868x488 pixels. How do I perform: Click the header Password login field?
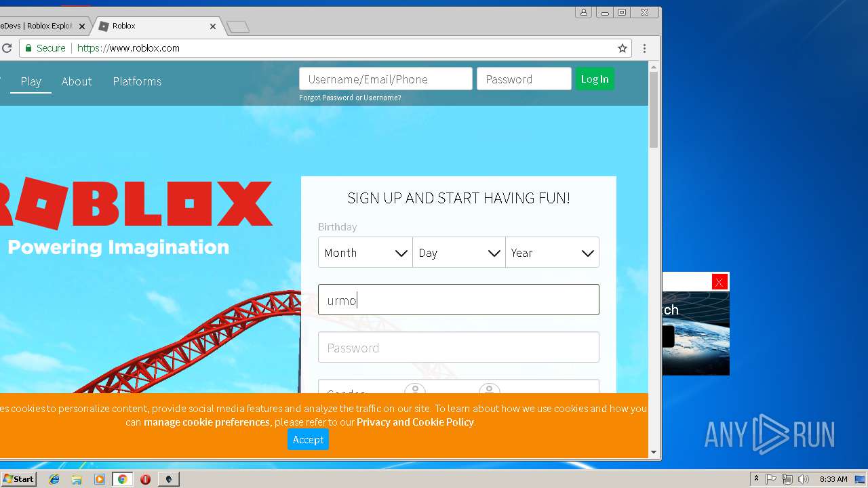click(524, 79)
